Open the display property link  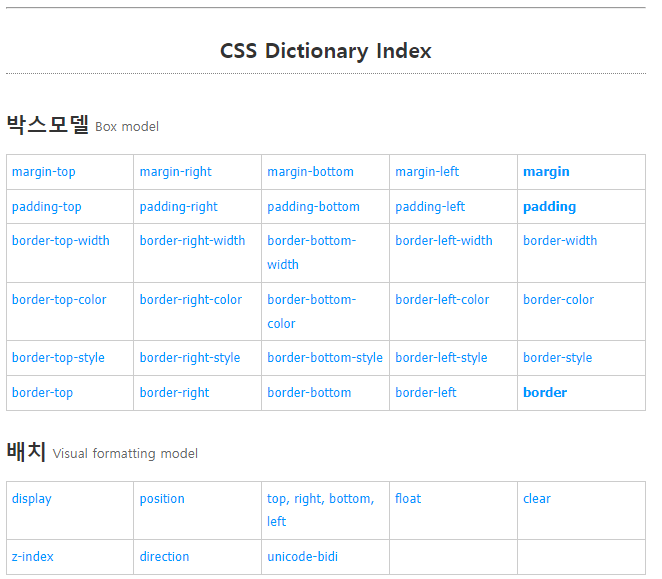pos(32,499)
